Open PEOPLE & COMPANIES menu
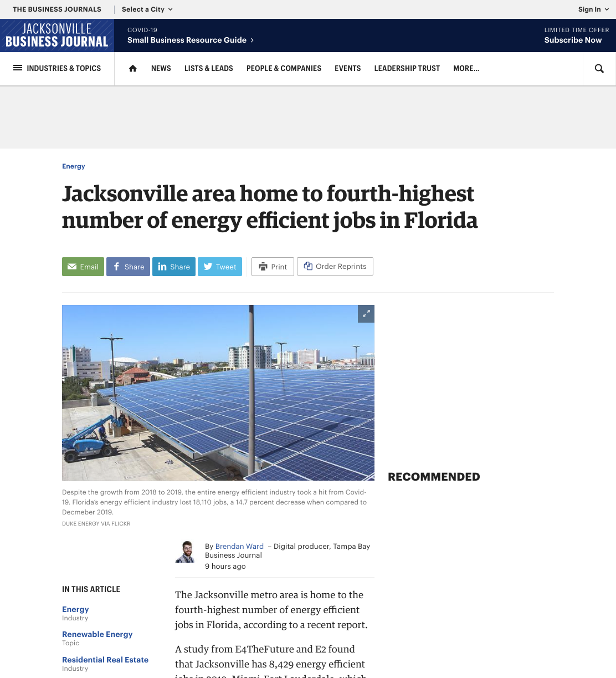Screen dimensions: 616x678 284,69
